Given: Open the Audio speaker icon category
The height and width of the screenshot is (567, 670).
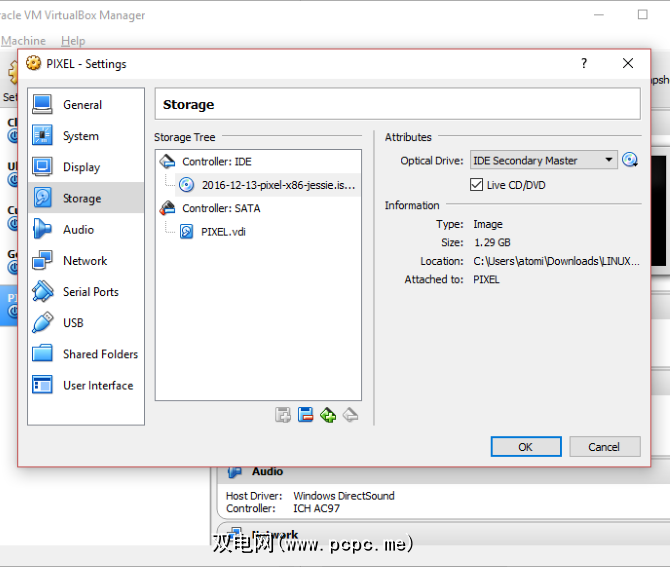Looking at the screenshot, I should (42, 229).
